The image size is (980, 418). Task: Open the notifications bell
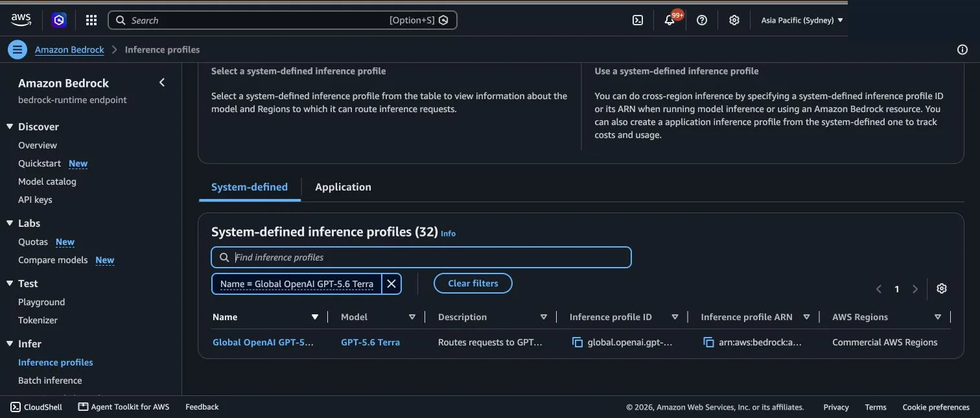(x=670, y=20)
